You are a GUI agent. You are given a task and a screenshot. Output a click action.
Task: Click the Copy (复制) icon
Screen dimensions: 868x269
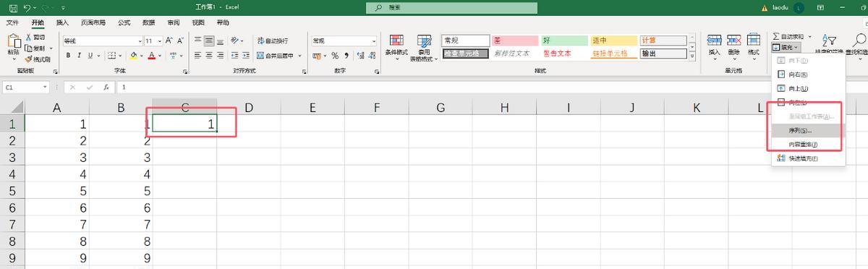click(29, 48)
